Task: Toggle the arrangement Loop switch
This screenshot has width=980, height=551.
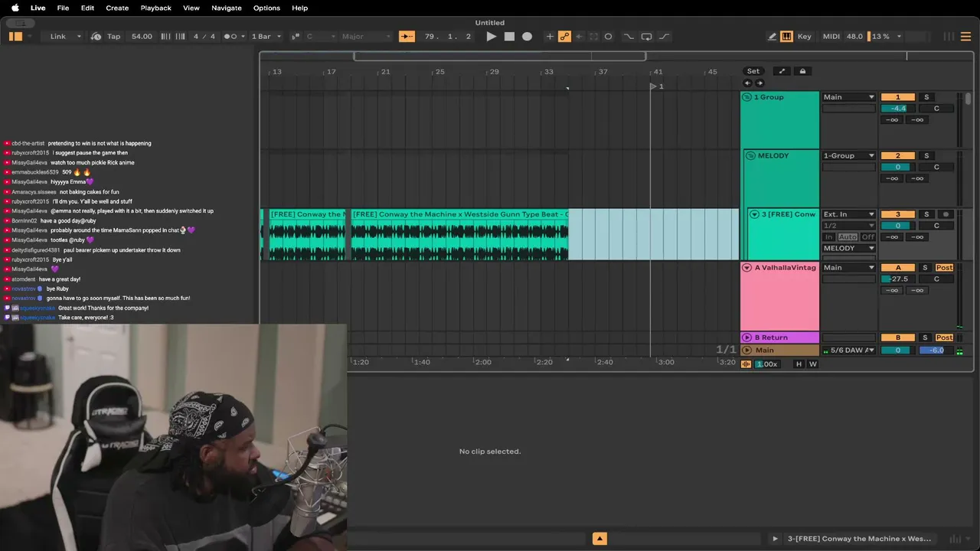Action: point(646,36)
